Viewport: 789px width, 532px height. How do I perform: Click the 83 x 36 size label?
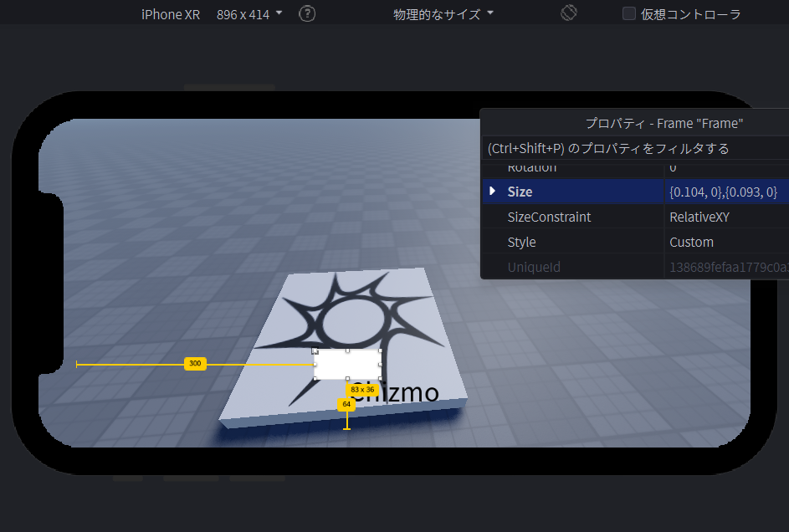click(x=362, y=390)
